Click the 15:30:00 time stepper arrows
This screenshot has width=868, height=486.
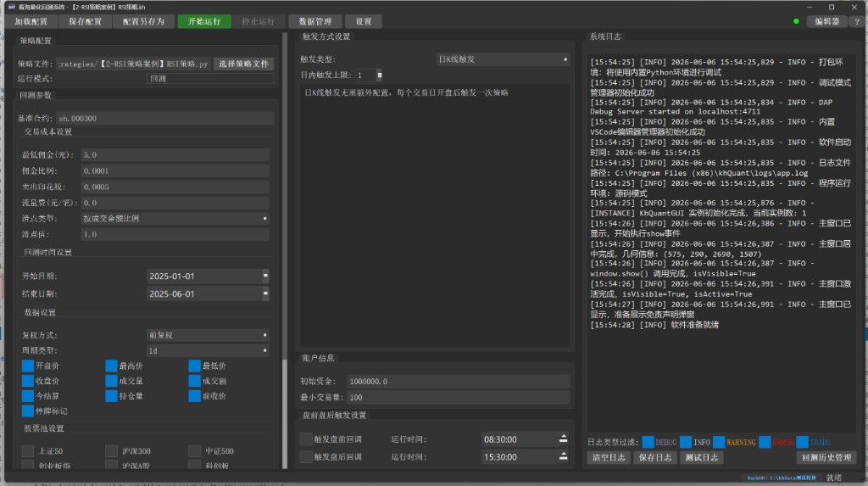(563, 457)
